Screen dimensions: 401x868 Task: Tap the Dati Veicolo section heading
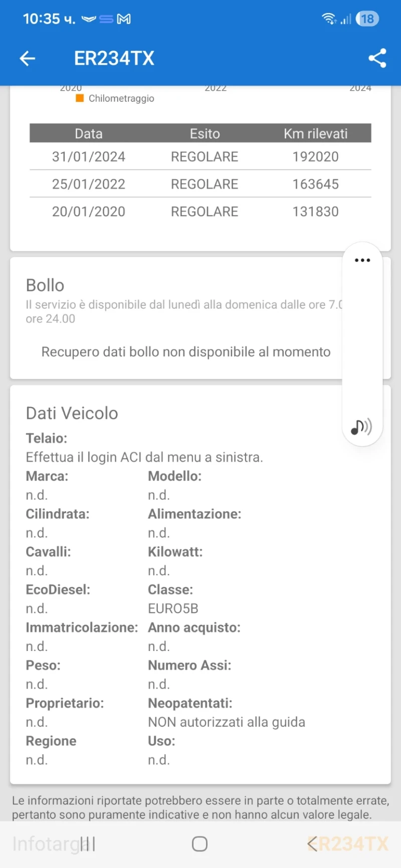coord(72,413)
